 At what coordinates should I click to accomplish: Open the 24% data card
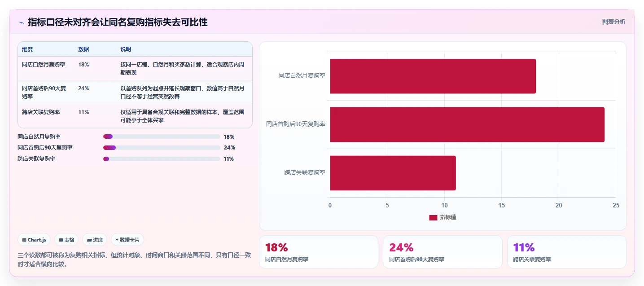click(442, 252)
